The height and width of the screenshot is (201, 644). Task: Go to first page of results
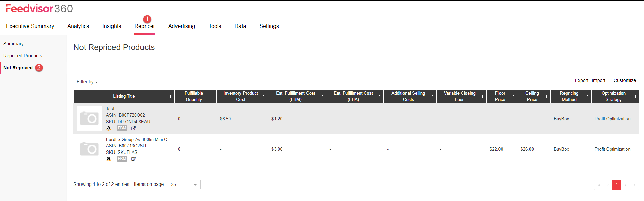click(x=599, y=185)
